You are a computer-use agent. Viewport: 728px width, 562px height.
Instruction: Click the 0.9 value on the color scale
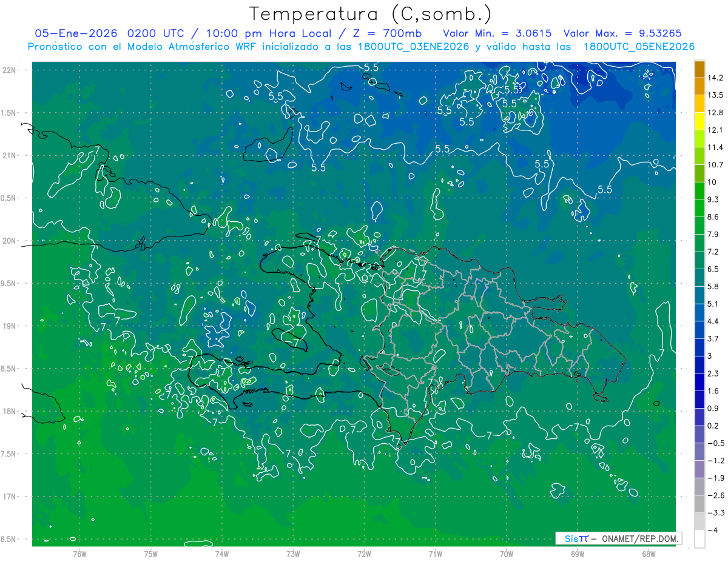coord(713,408)
